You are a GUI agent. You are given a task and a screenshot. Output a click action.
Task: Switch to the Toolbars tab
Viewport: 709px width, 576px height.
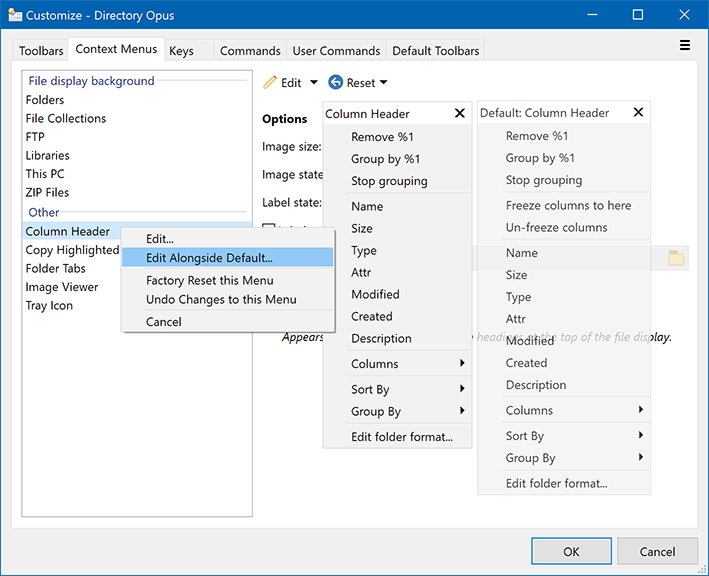(x=41, y=51)
